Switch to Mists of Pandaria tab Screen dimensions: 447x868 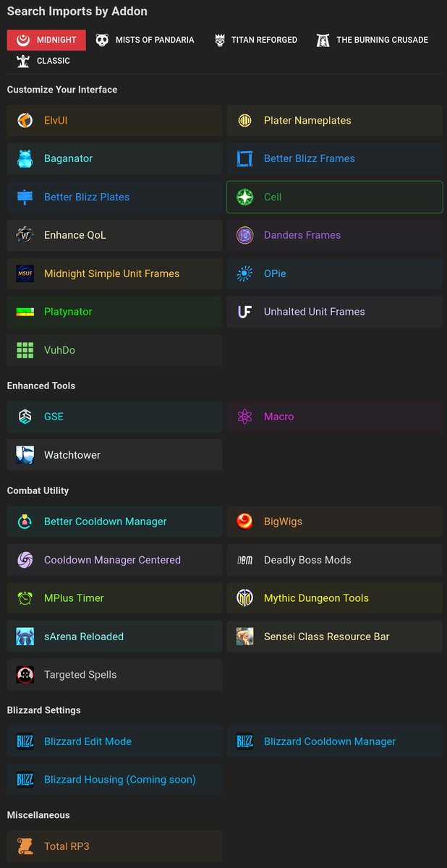click(145, 40)
